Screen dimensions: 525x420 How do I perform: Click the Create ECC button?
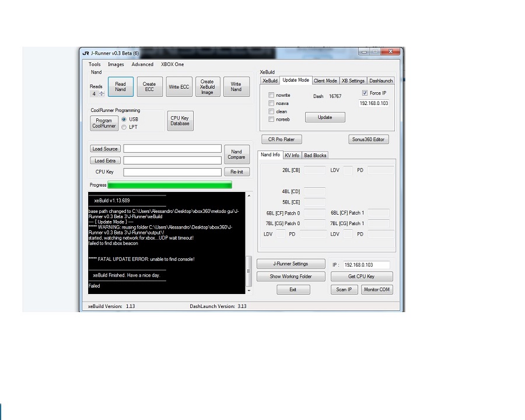[x=149, y=87]
